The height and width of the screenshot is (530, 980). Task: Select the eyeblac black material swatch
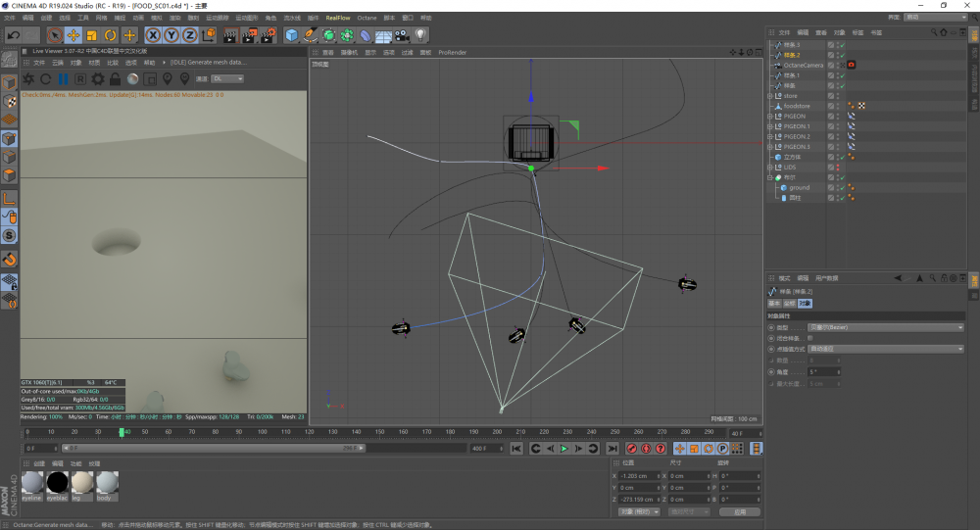[x=58, y=482]
